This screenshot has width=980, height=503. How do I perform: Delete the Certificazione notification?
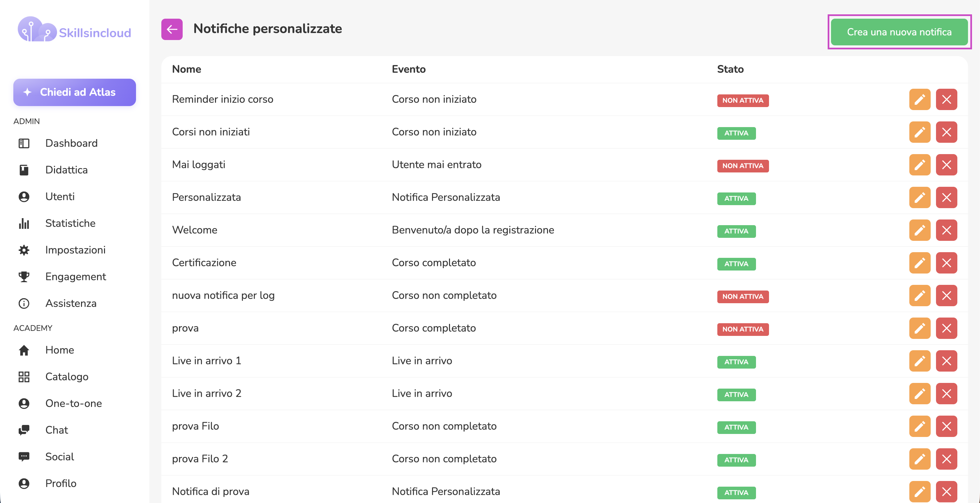[x=946, y=263]
